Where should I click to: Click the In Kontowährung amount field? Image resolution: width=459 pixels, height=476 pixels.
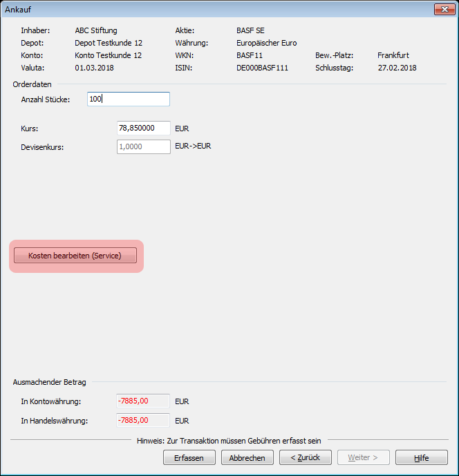[143, 401]
